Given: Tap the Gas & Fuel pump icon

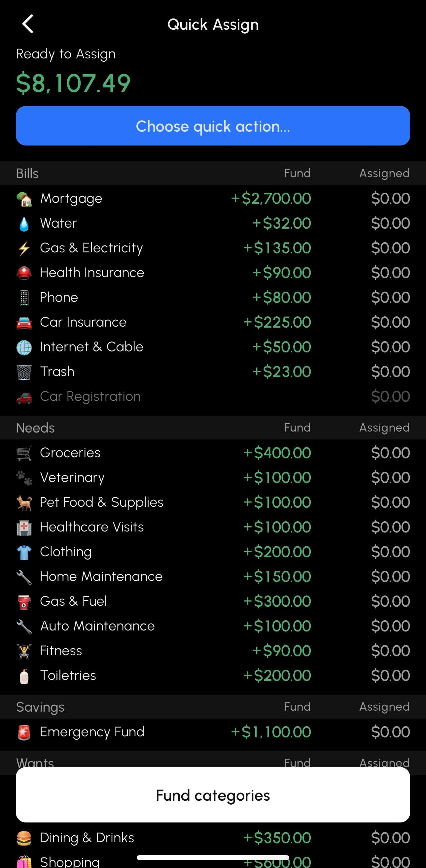Looking at the screenshot, I should point(24,602).
